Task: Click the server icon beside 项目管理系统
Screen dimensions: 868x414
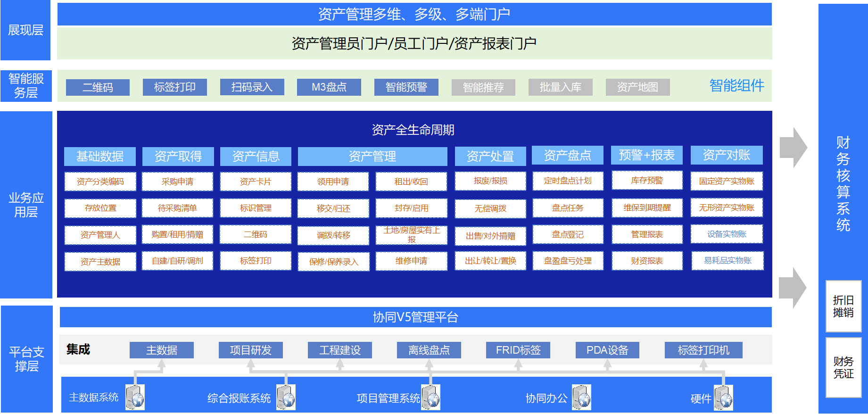Action: click(430, 397)
